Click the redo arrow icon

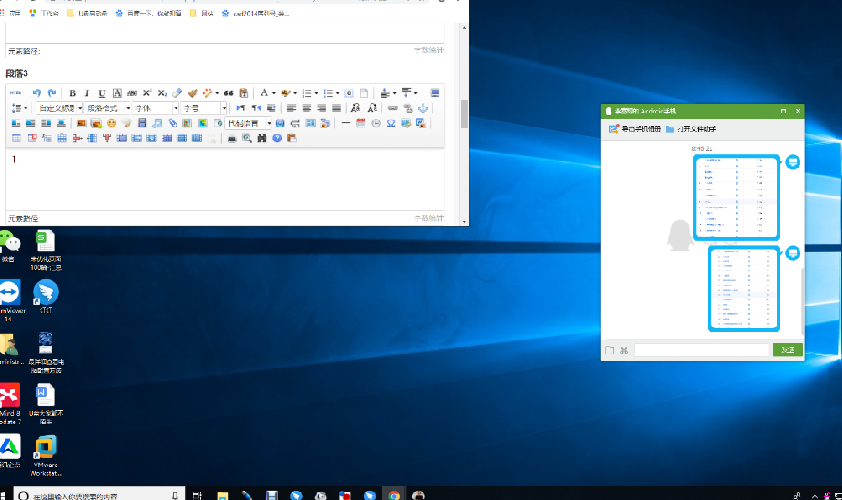click(52, 93)
